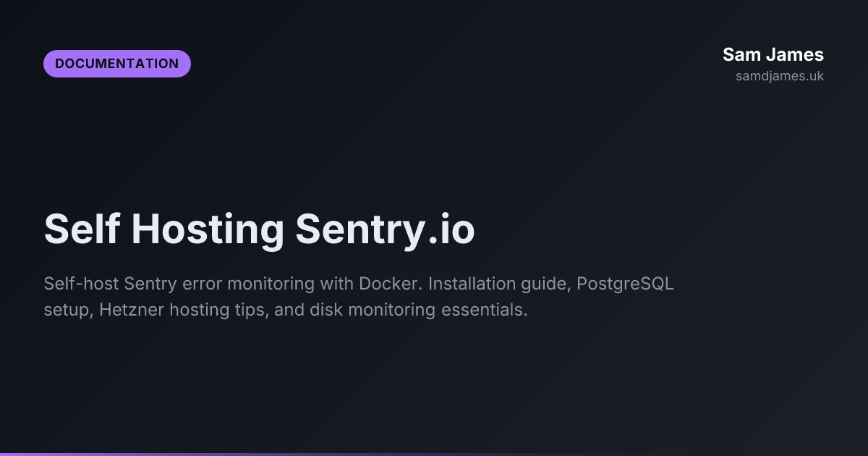Select the Sam James author name
Screen dimensions: 868x456
pyautogui.click(x=773, y=54)
